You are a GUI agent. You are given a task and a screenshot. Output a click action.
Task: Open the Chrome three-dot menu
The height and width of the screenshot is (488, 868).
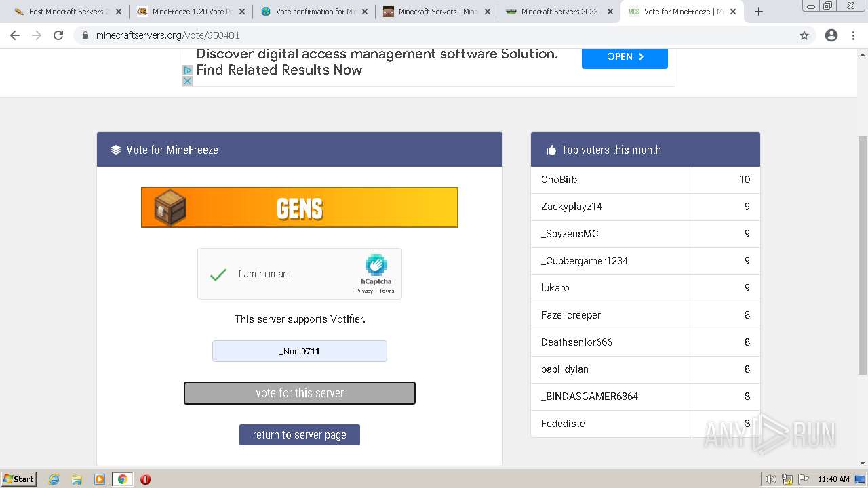[x=854, y=35]
